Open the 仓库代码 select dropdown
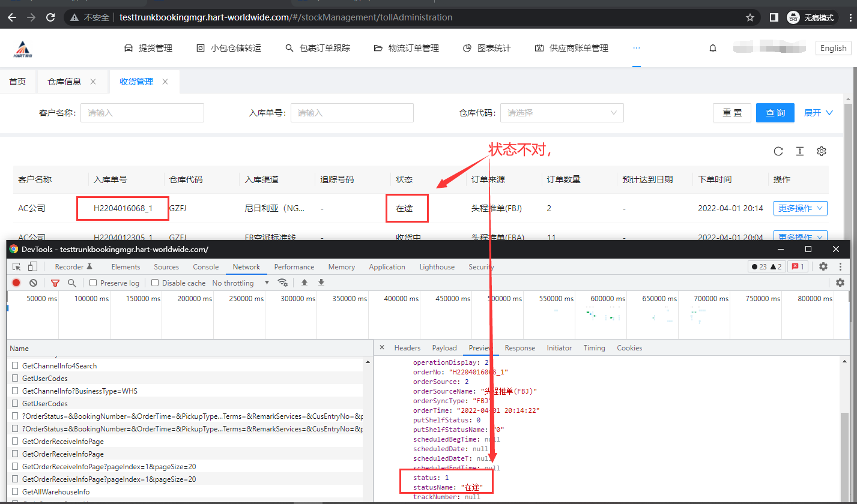The width and height of the screenshot is (857, 504). [x=562, y=113]
